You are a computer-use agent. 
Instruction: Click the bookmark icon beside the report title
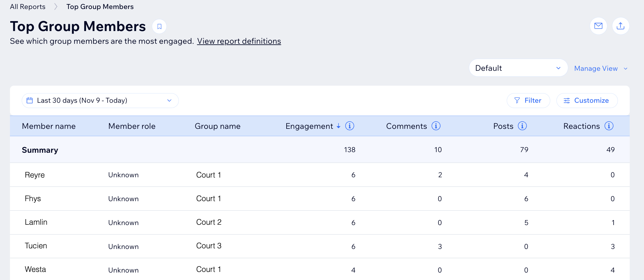[159, 27]
